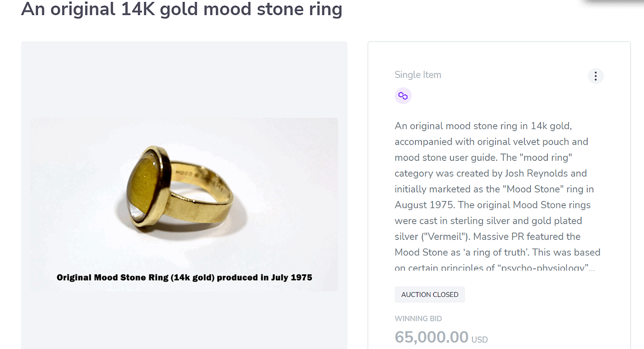
Task: Select the Single Item label
Action: pyautogui.click(x=418, y=75)
